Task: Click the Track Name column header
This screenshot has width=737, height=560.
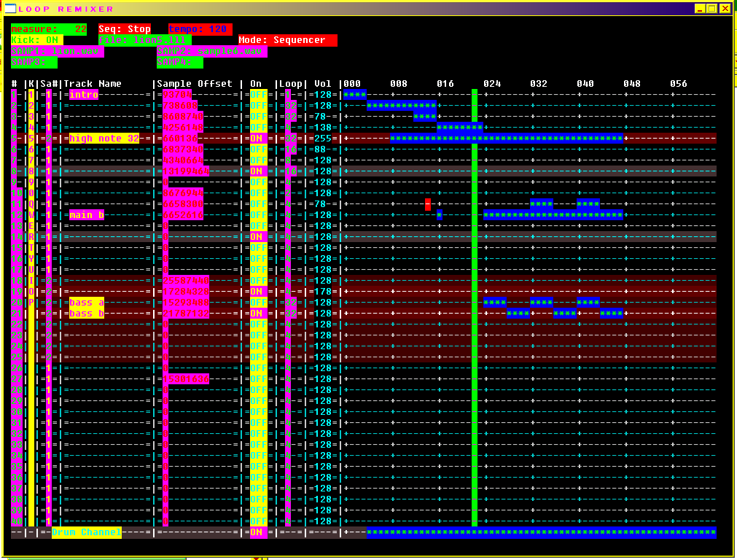Action: (95, 84)
